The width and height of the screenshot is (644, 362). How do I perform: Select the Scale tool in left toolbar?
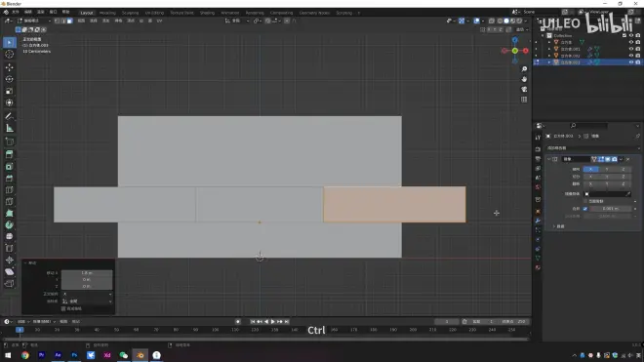coord(10,91)
